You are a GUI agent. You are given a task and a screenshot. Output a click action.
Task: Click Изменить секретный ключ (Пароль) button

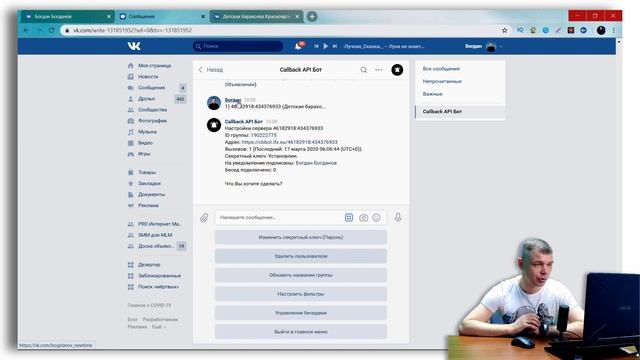301,237
